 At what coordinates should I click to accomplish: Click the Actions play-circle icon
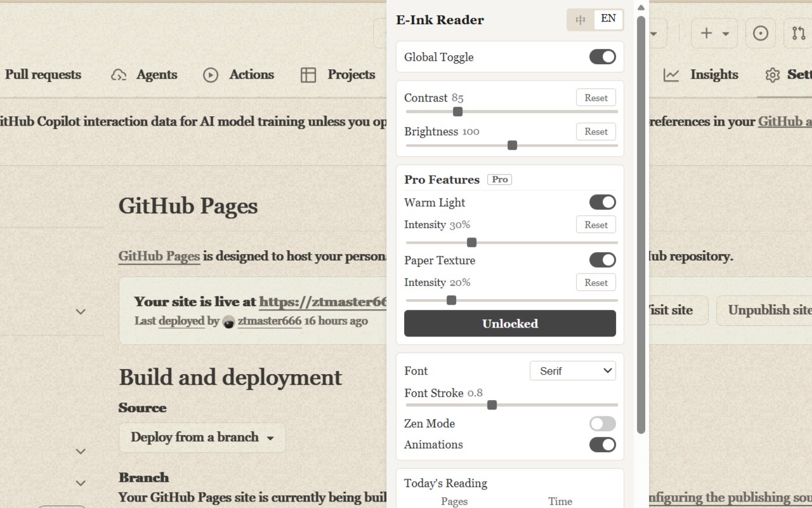pos(211,75)
